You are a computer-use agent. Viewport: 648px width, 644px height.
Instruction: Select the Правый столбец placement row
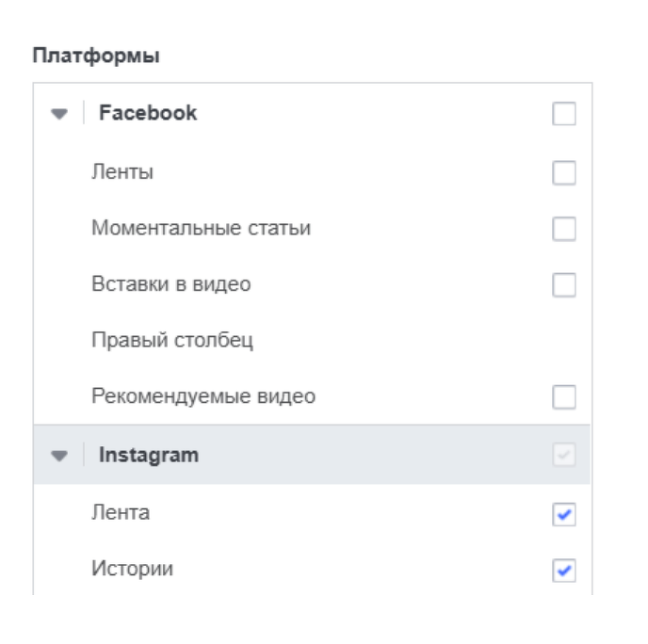172,340
